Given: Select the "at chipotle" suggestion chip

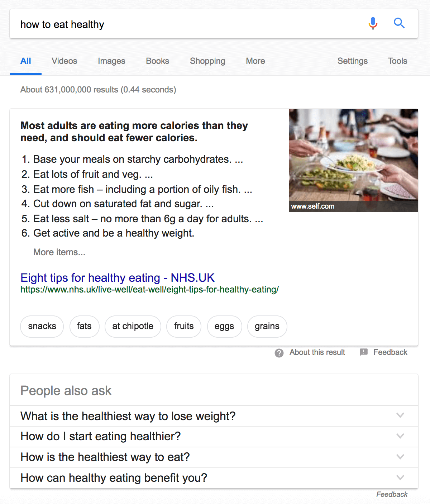Looking at the screenshot, I should (133, 326).
